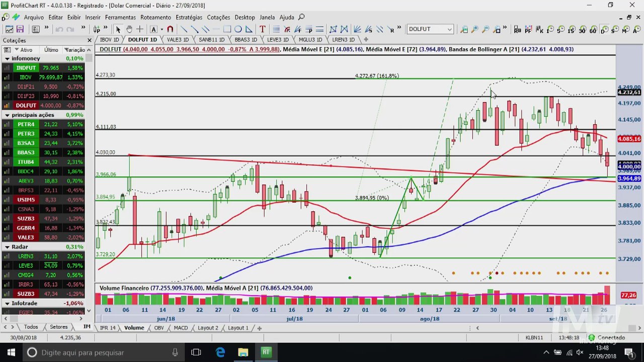Viewport: 644px width, 362px height.
Task: Open the Ferramentas menu
Action: (x=120, y=17)
